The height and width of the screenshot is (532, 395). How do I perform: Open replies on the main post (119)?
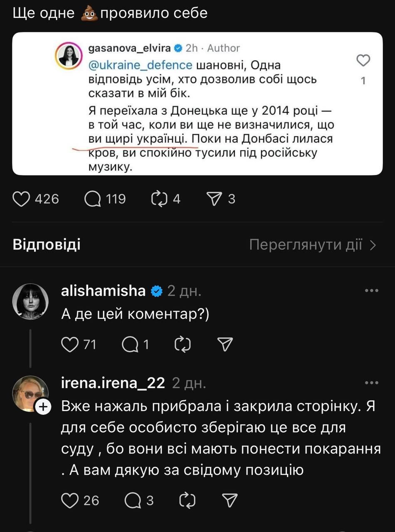pos(92,199)
